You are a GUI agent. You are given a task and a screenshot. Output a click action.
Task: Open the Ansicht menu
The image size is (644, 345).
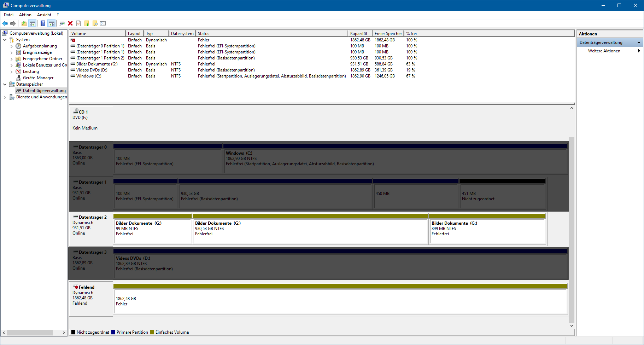[x=44, y=15]
